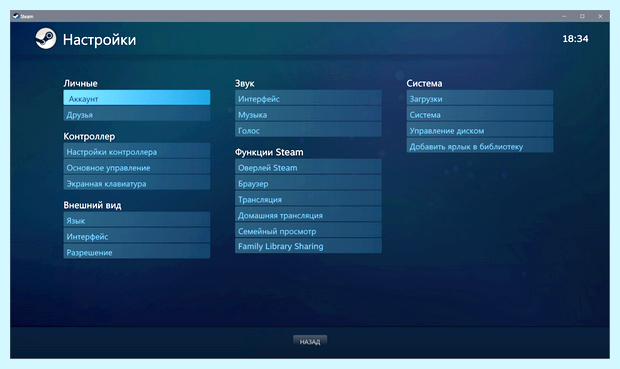Click the Контроллер section heading
The image size is (620, 369).
[x=89, y=136]
